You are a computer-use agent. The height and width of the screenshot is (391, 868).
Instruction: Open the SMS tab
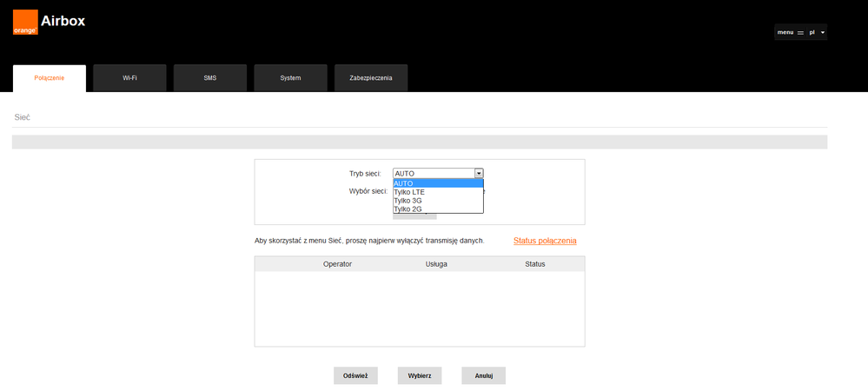(x=209, y=78)
